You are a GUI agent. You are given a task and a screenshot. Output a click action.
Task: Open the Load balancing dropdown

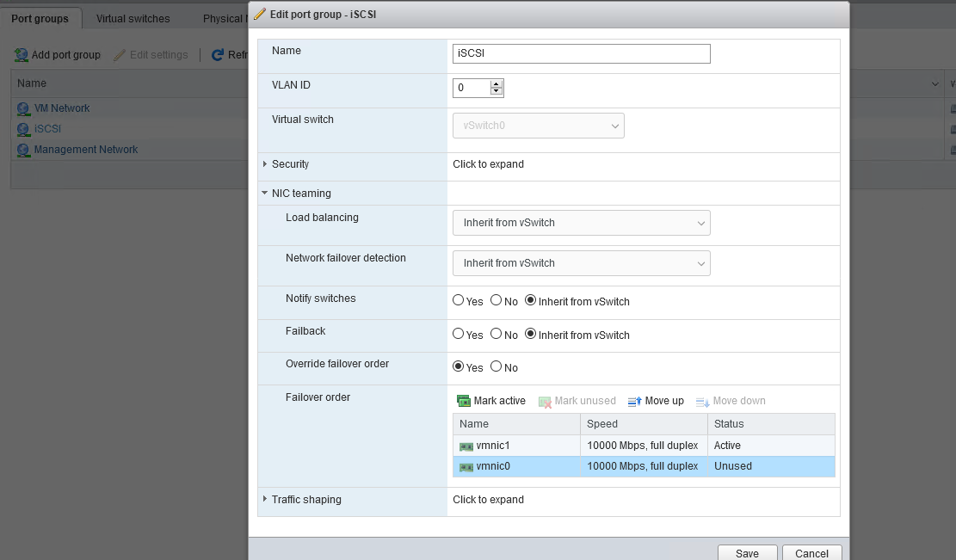(581, 223)
